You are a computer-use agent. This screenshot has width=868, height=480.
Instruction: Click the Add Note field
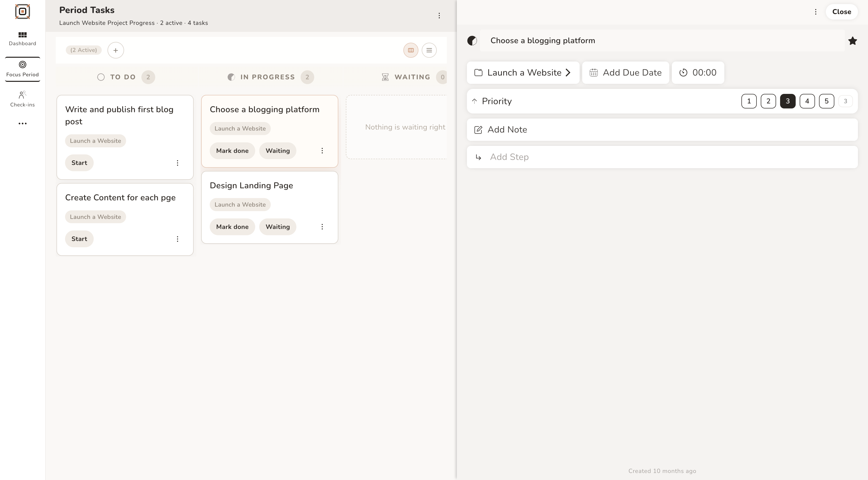click(662, 130)
